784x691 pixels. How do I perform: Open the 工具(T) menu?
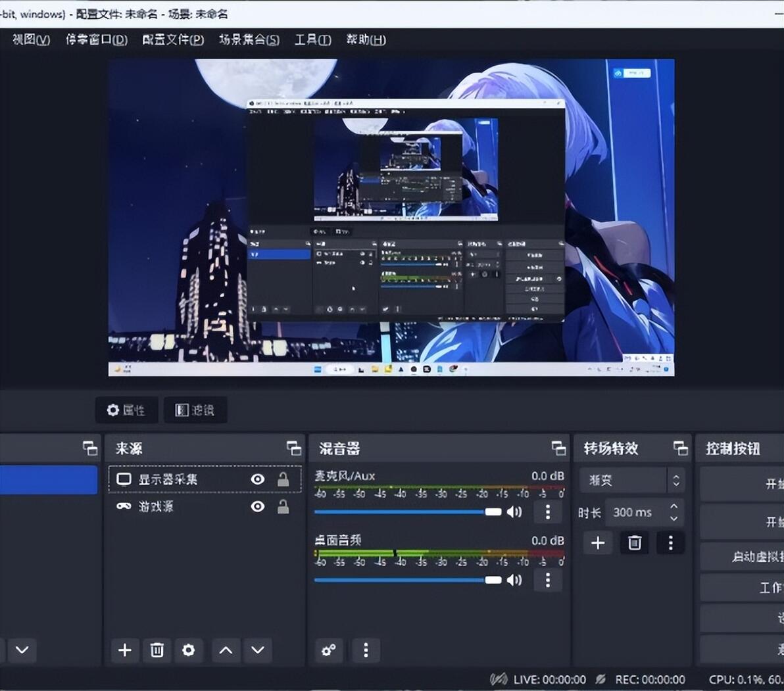click(x=312, y=39)
